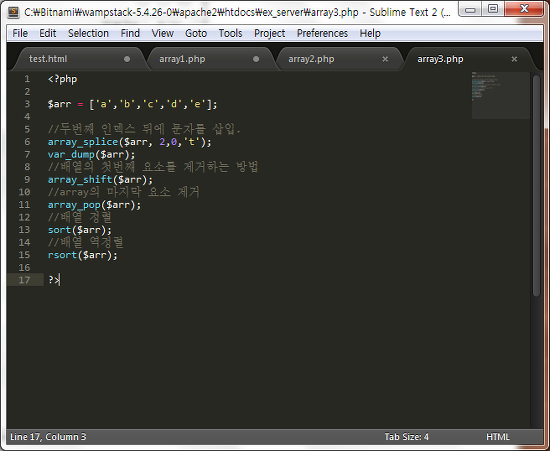Open the Preferences menu
Screen dimensions: 550x451
(322, 33)
